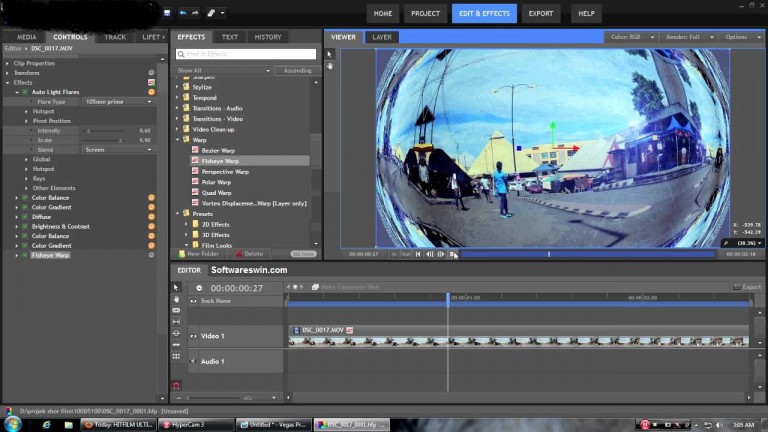Pick the arrow select tool in the Viewer

pos(331,54)
